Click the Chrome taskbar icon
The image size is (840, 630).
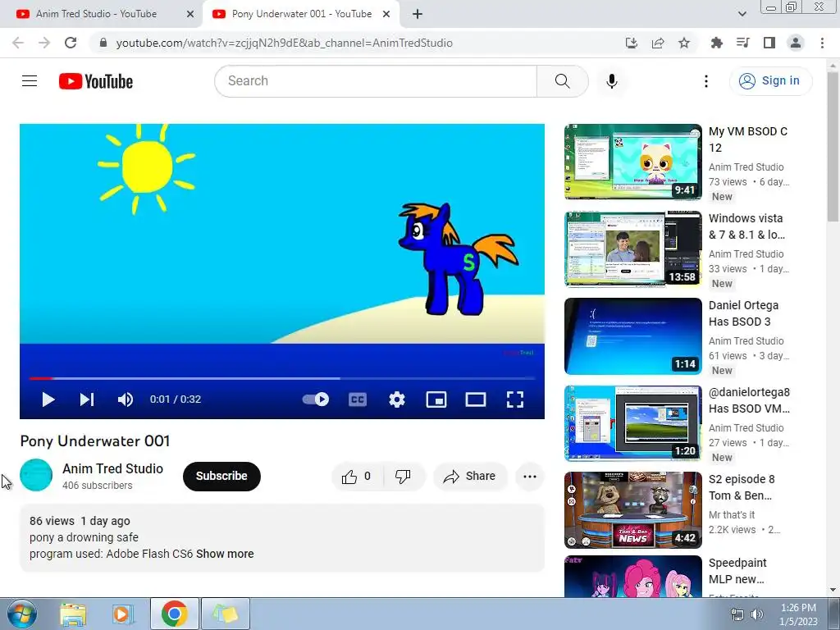pyautogui.click(x=174, y=614)
